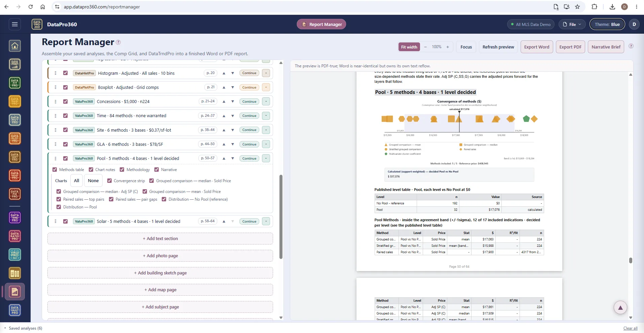Select All MLS Data Demo dataset
This screenshot has width=644, height=333.
click(x=531, y=24)
